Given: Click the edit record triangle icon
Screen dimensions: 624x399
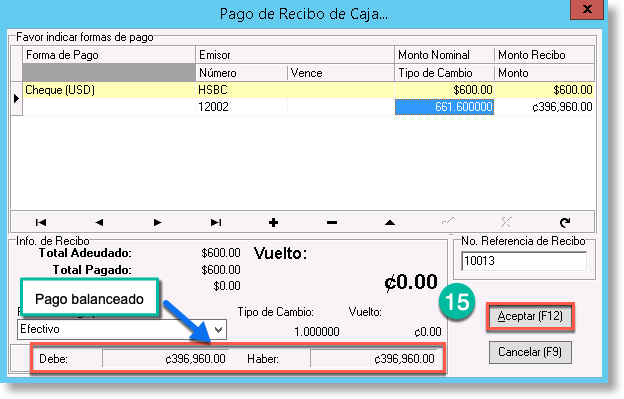Looking at the screenshot, I should click(x=390, y=222).
